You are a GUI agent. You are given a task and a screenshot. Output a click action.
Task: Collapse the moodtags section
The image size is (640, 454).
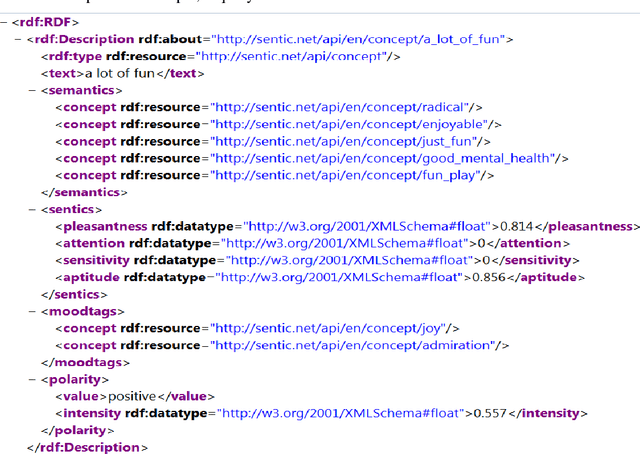tap(32, 311)
